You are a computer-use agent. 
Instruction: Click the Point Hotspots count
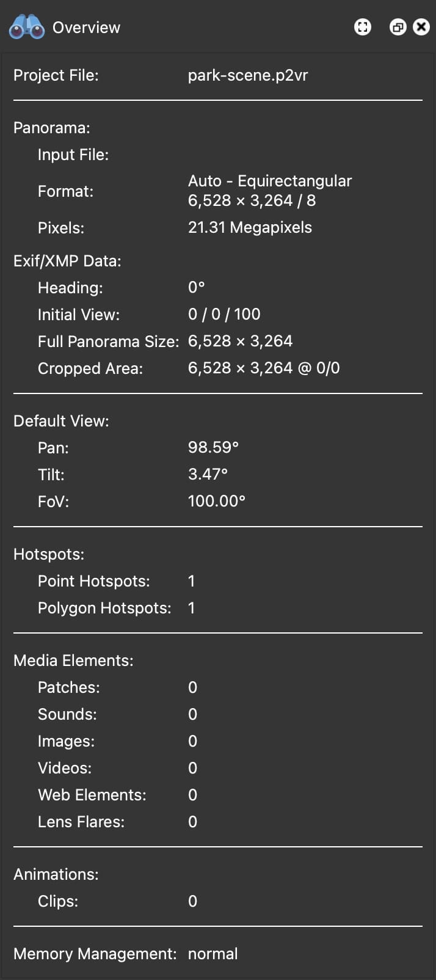tap(192, 581)
